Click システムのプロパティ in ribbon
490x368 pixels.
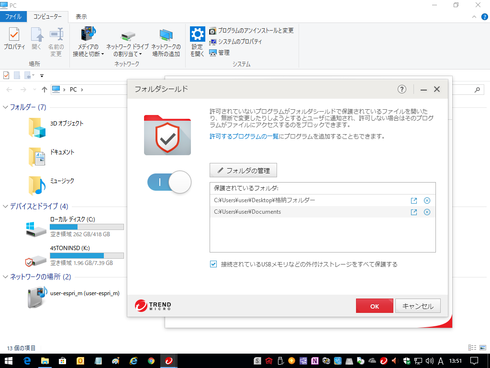pyautogui.click(x=235, y=42)
